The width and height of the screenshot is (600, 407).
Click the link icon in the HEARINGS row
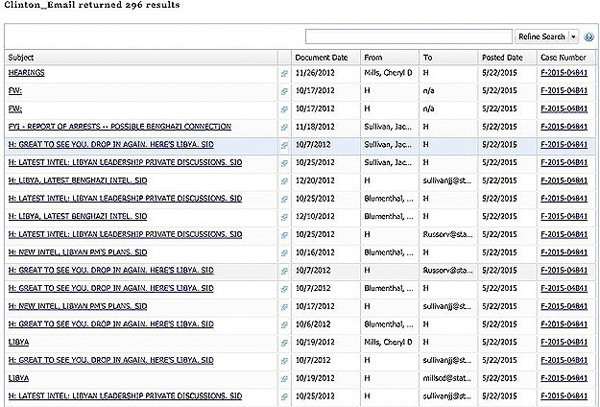(x=284, y=74)
